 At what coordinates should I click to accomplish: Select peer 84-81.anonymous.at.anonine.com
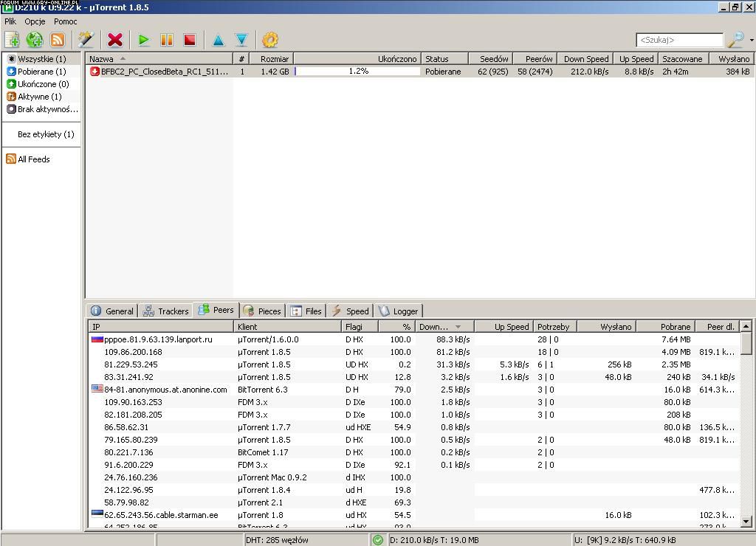point(413,390)
